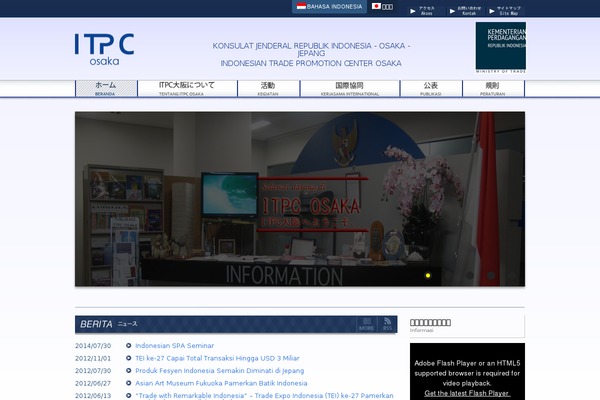Viewport: 600px width, 400px height.
Task: Open the Peraturan regulations menu
Action: [493, 88]
